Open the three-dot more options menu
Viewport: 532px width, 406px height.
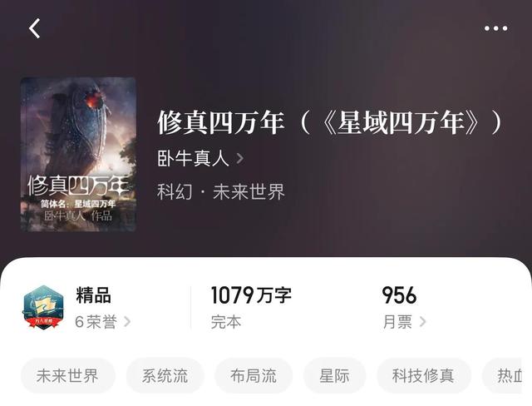tap(495, 28)
